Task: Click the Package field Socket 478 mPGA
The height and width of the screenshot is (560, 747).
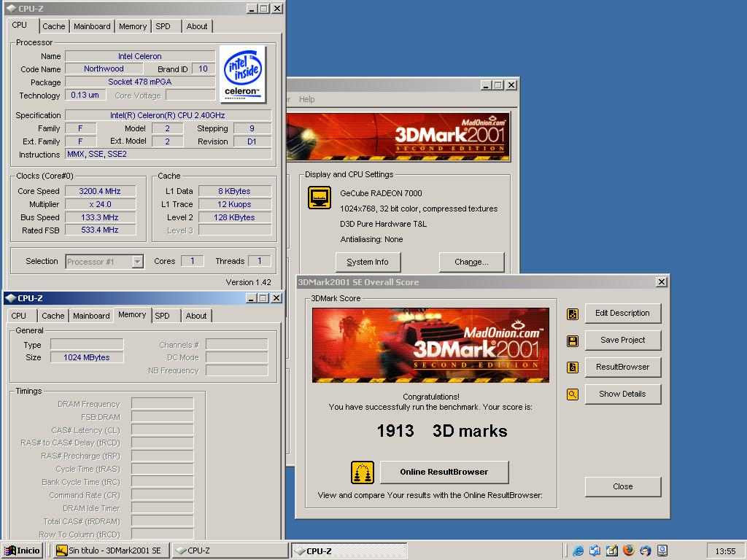Action: (x=140, y=82)
